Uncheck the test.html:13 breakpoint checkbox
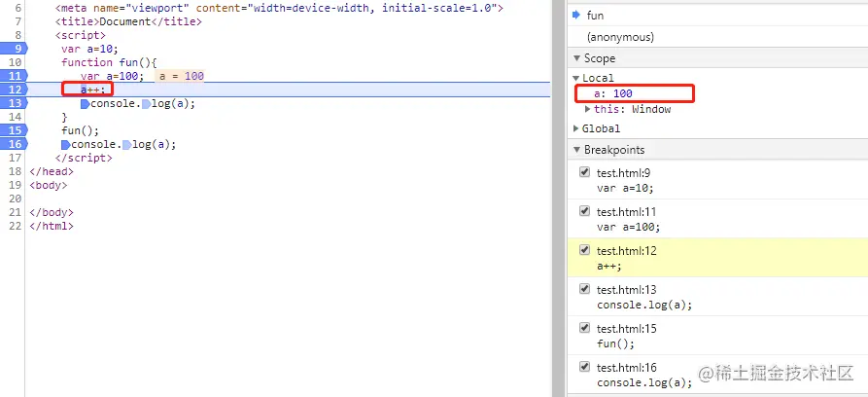868x397 pixels. [584, 289]
